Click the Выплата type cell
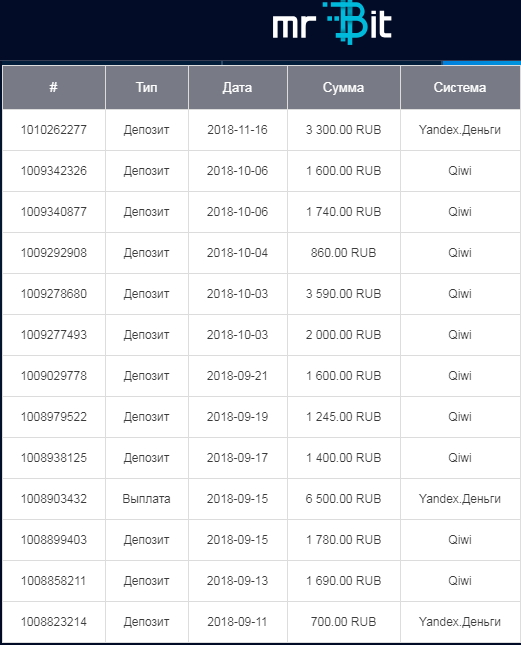Screen dimensions: 521x645 pos(147,499)
